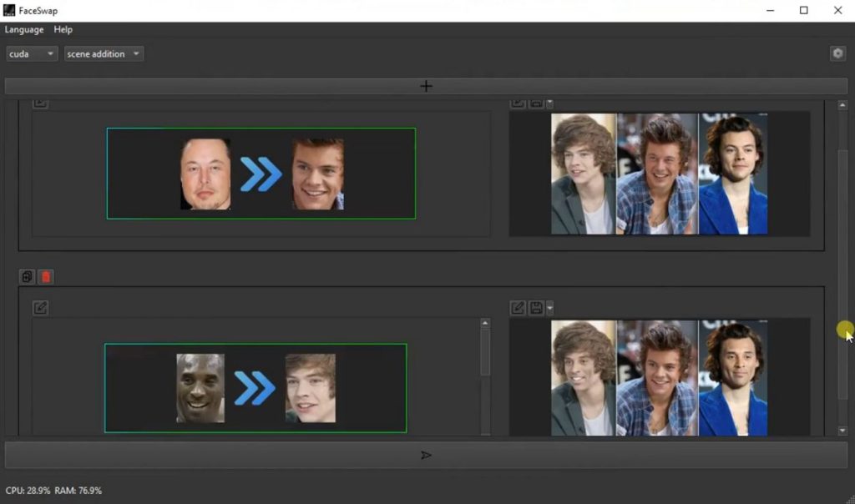
Task: Click the edit icon above the lower face pair
Action: [40, 308]
